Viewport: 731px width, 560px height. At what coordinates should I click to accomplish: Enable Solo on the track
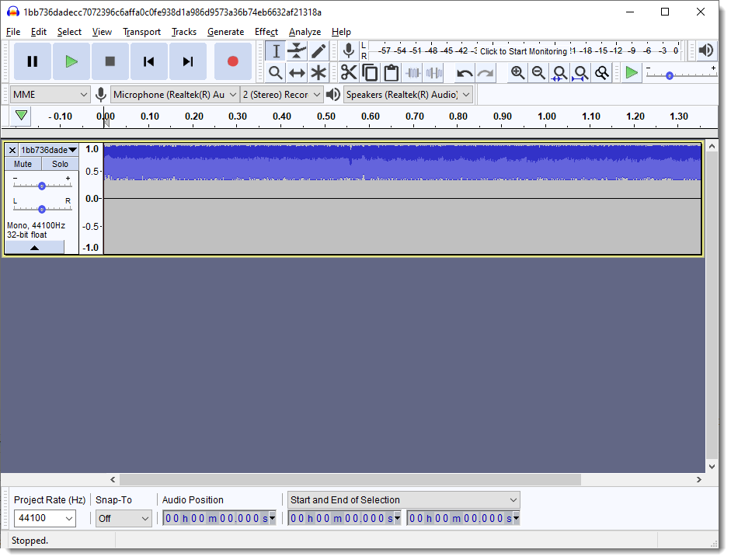[60, 164]
